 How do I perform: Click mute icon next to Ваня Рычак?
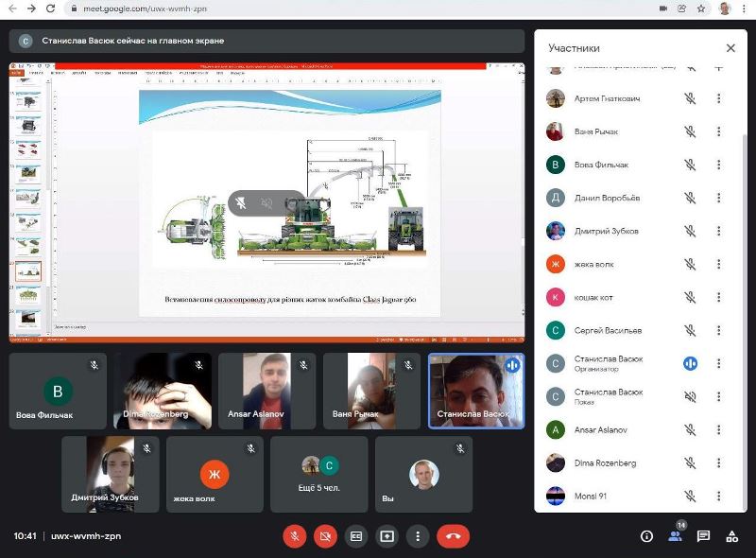[x=690, y=131]
